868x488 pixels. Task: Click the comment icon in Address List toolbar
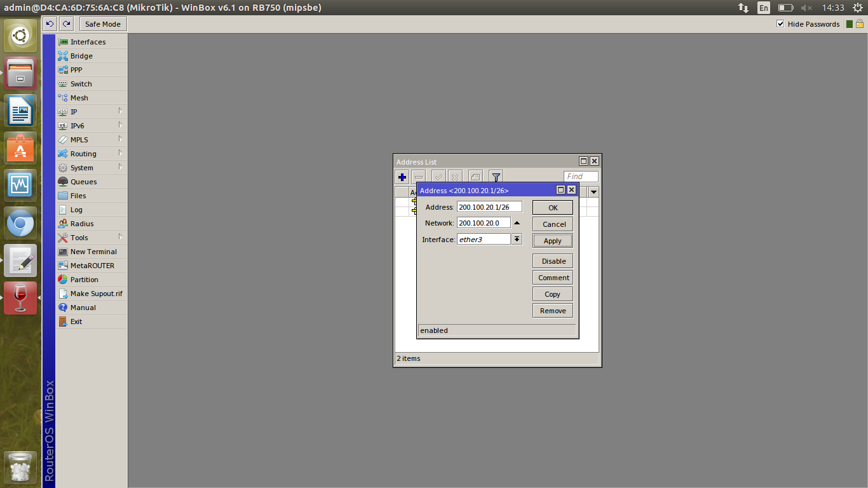(x=476, y=177)
